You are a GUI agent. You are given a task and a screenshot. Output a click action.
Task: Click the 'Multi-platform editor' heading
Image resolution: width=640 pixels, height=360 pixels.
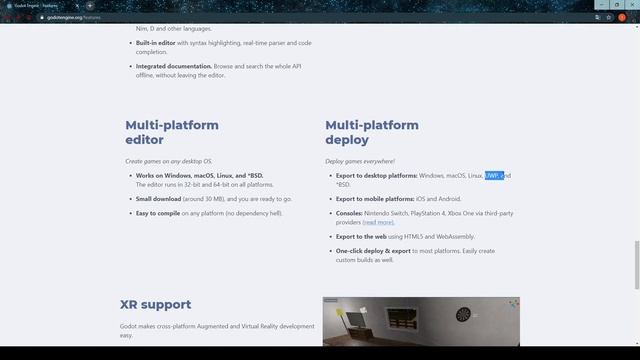coord(172,132)
